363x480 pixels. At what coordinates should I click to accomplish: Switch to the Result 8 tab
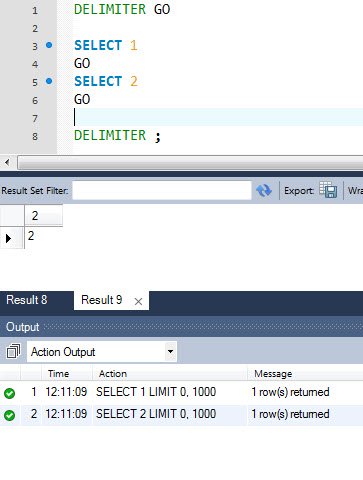pyautogui.click(x=27, y=300)
